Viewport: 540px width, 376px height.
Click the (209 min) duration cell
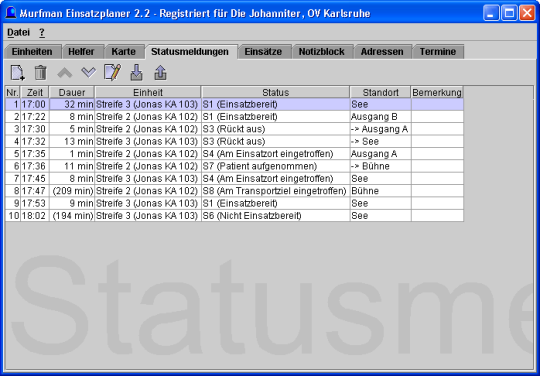click(x=72, y=191)
